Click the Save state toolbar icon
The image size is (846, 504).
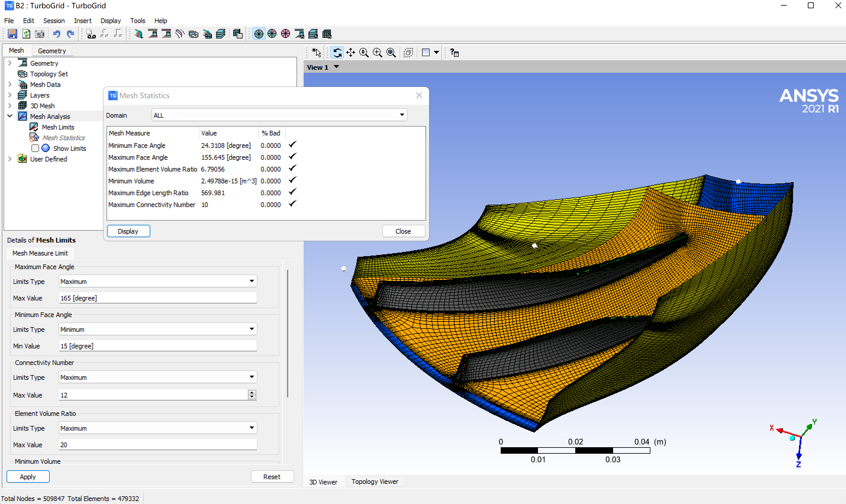tap(12, 34)
